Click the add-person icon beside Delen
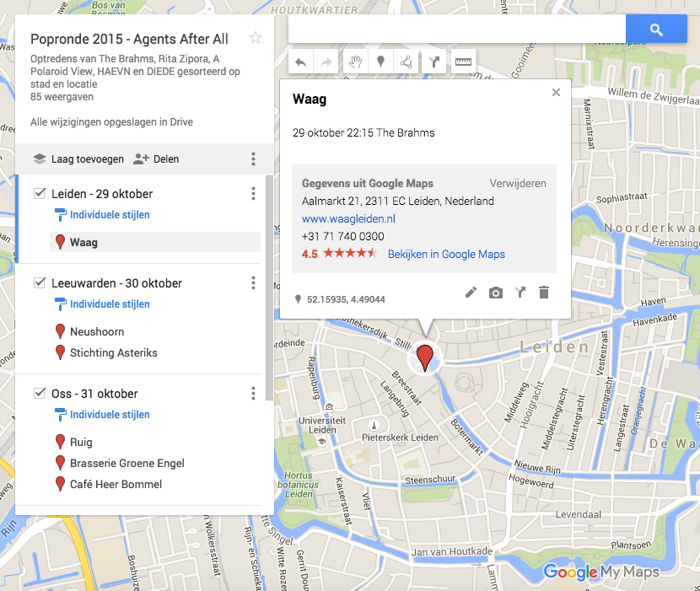The height and width of the screenshot is (591, 700). coord(141,158)
